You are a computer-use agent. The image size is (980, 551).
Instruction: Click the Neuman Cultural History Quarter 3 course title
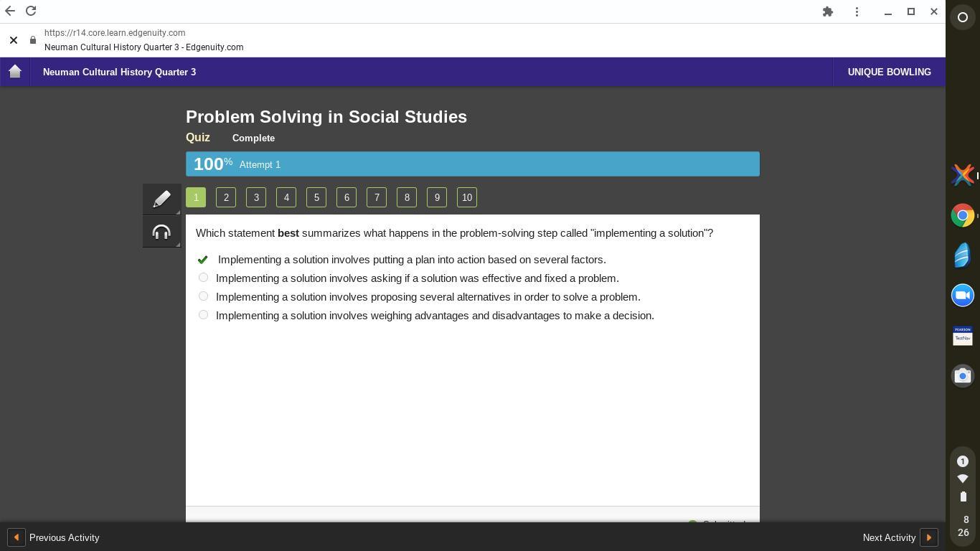coord(119,72)
